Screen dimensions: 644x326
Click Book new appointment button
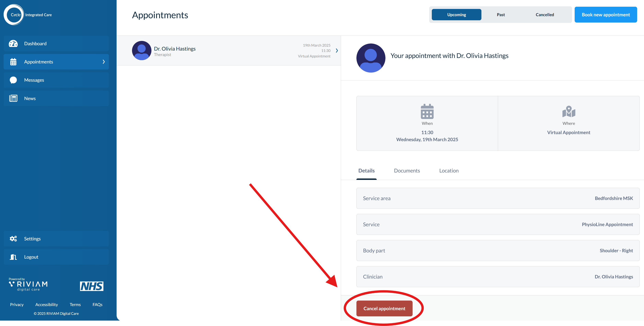(x=606, y=15)
